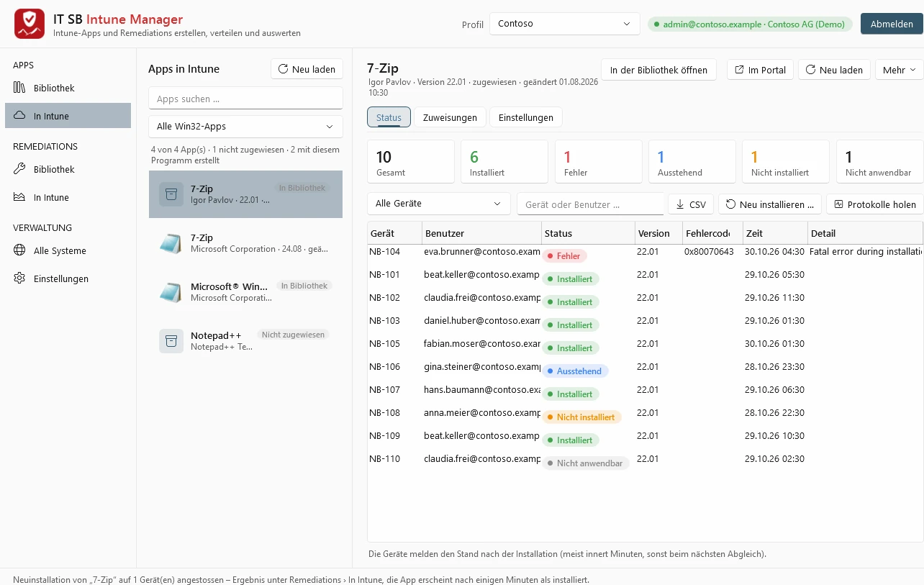Viewport: 924px width, 585px height.
Task: Switch to the Zuweisungen tab
Action: point(450,117)
